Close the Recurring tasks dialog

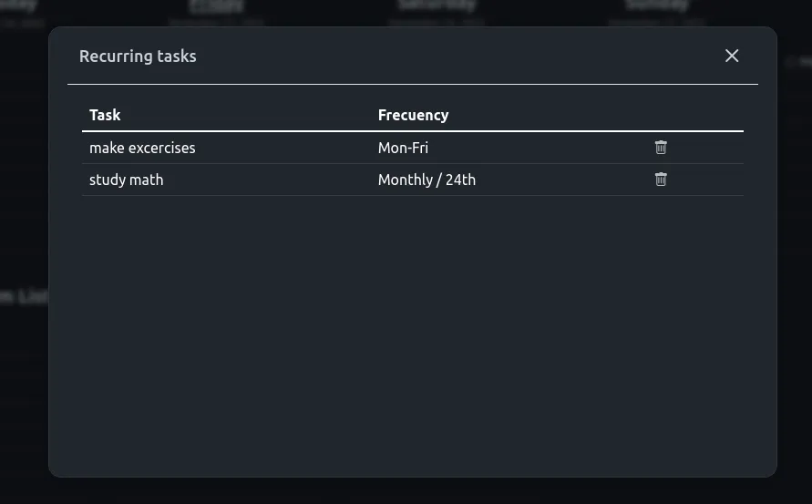point(732,56)
